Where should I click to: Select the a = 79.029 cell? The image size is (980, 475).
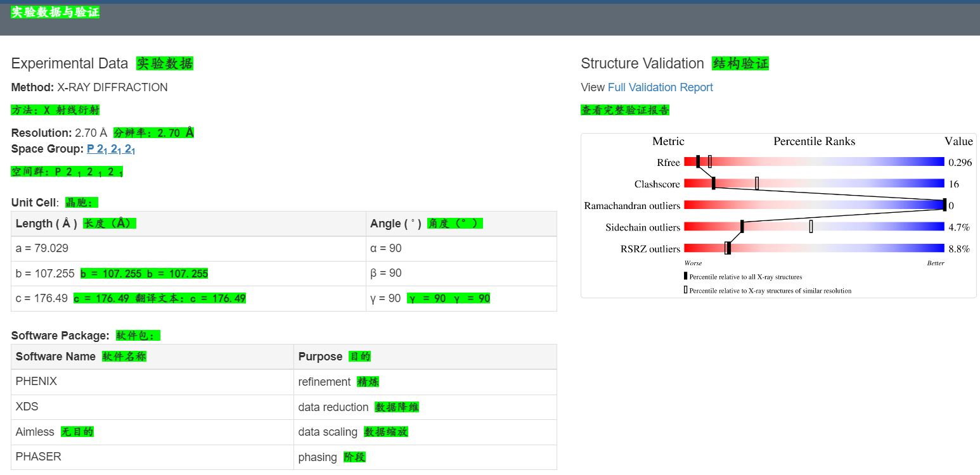pyautogui.click(x=188, y=248)
